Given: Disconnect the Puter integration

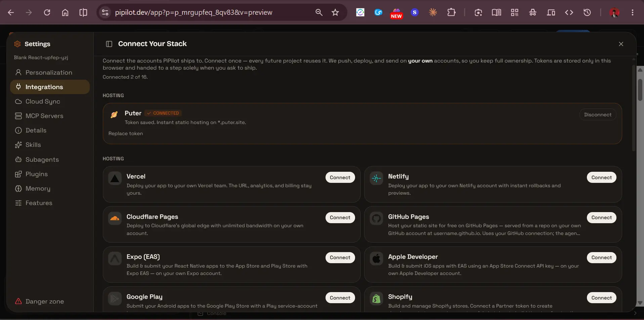Looking at the screenshot, I should [x=598, y=115].
